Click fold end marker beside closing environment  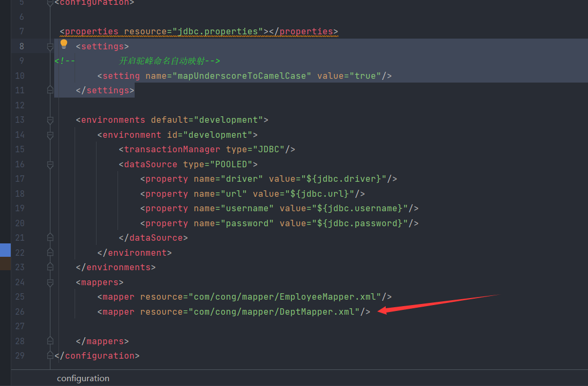[50, 253]
